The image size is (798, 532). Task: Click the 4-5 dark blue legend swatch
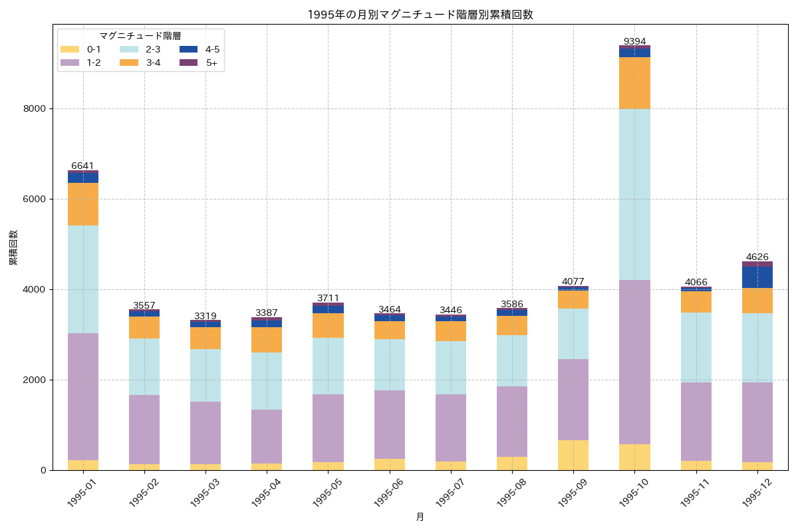(x=189, y=49)
